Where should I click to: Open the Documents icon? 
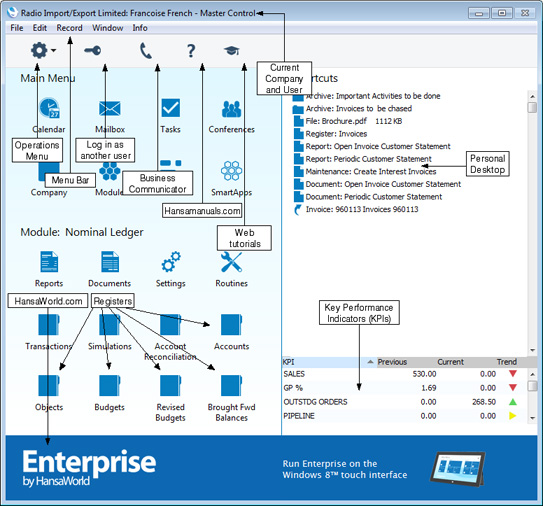coord(110,262)
